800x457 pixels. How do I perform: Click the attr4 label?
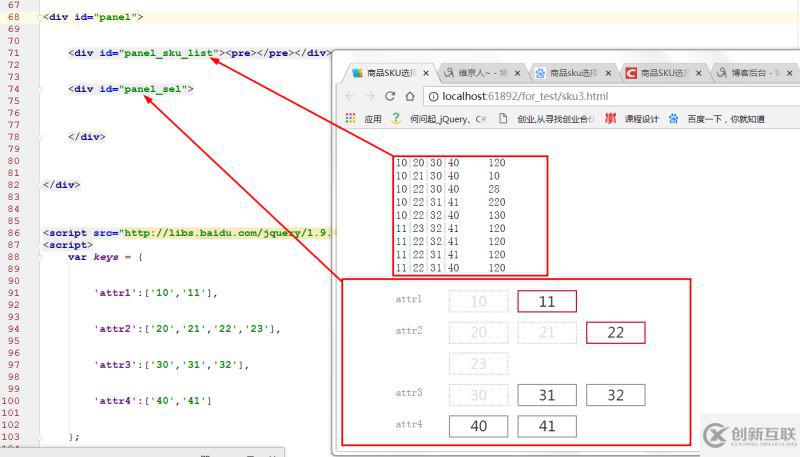[x=409, y=424]
